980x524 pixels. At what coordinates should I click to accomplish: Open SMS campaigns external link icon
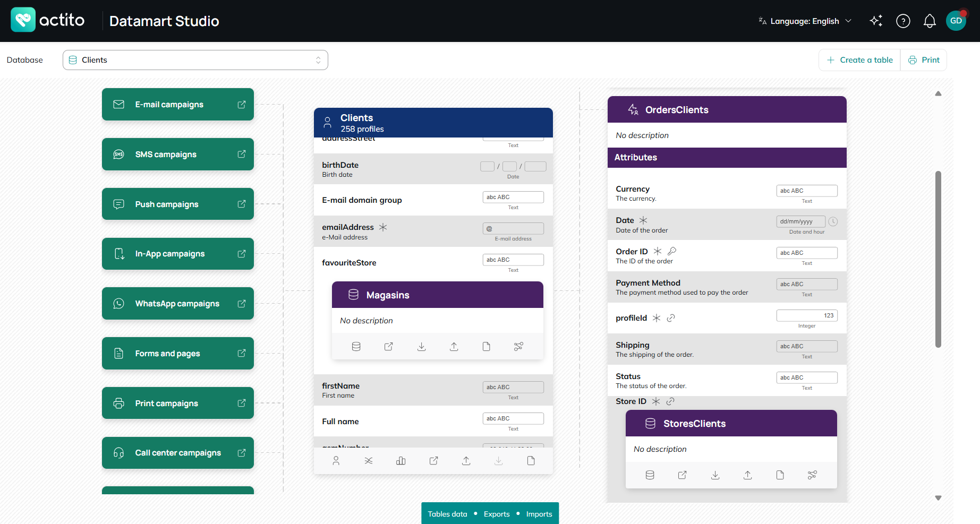click(242, 154)
